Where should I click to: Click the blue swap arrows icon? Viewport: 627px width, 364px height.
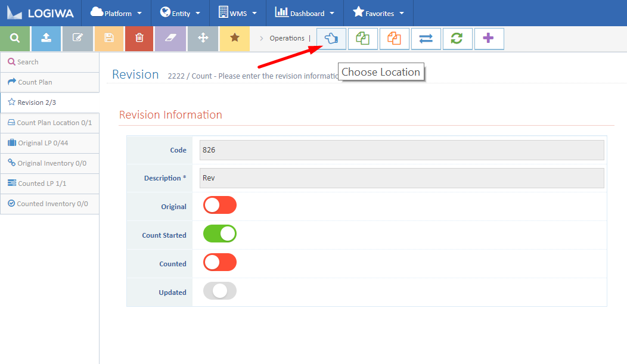click(426, 38)
